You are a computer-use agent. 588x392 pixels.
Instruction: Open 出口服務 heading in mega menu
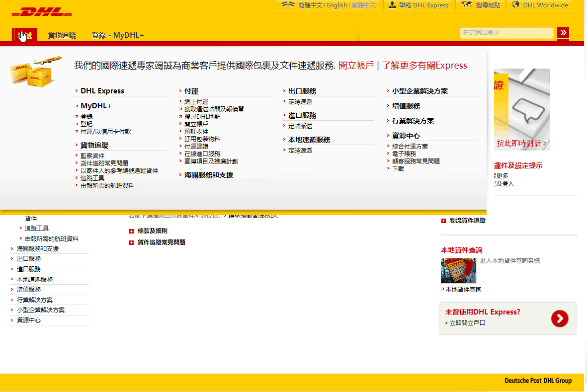[x=302, y=91]
